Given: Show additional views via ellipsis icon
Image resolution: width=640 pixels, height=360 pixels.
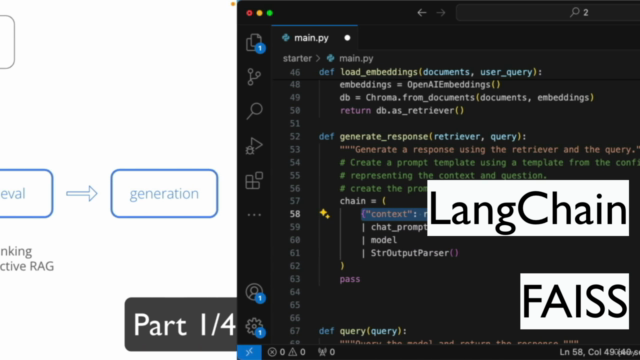Looking at the screenshot, I should point(254,215).
